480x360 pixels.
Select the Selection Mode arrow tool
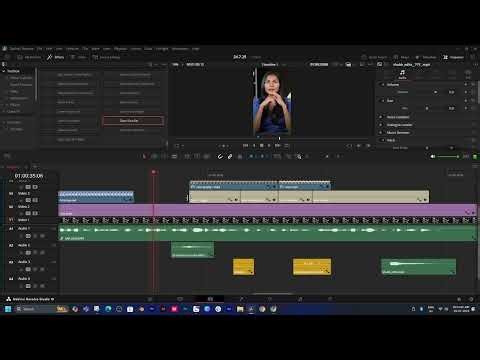144,156
